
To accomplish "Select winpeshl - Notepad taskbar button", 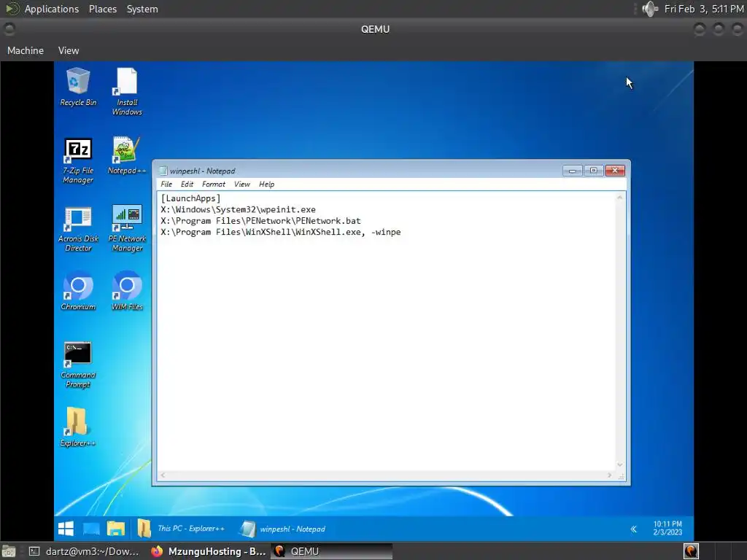I will click(x=283, y=529).
